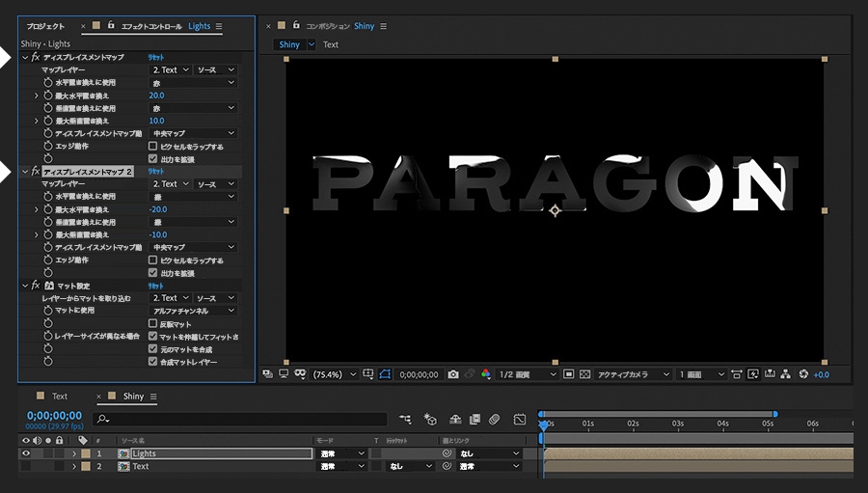The height and width of the screenshot is (493, 868).
Task: Toggle the transparency grid icon
Action: click(x=584, y=374)
